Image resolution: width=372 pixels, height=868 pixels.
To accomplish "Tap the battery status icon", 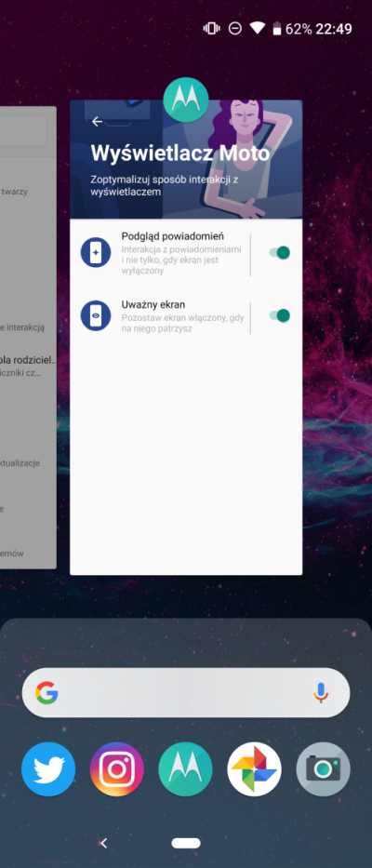I will [x=277, y=29].
